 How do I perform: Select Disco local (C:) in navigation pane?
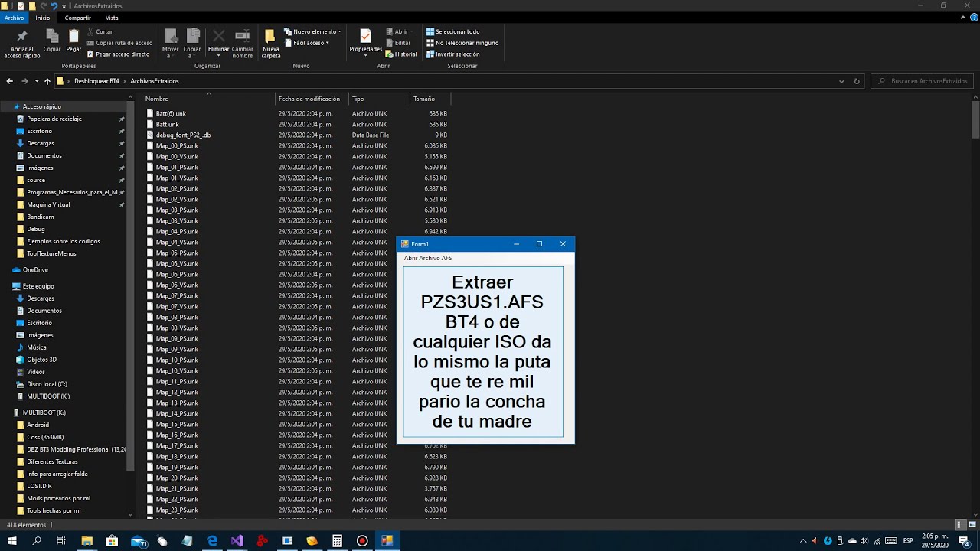pyautogui.click(x=47, y=384)
